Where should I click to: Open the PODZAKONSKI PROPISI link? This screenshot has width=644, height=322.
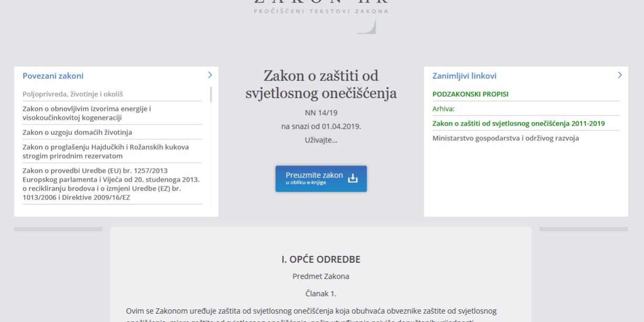(x=470, y=95)
